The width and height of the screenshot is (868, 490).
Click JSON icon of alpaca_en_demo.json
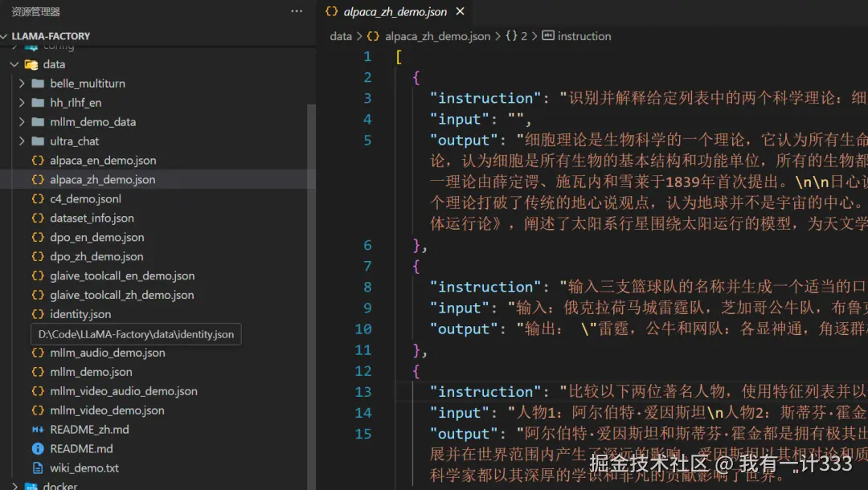pos(38,161)
